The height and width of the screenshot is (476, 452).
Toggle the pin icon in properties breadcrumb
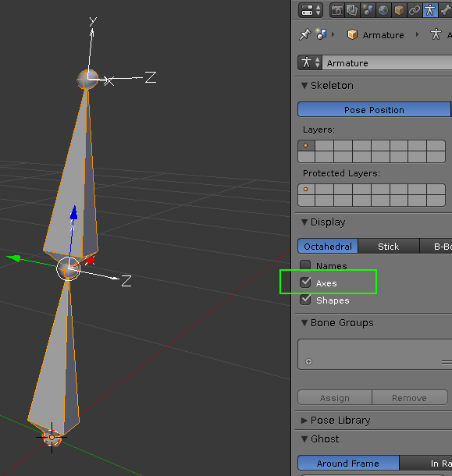point(305,34)
